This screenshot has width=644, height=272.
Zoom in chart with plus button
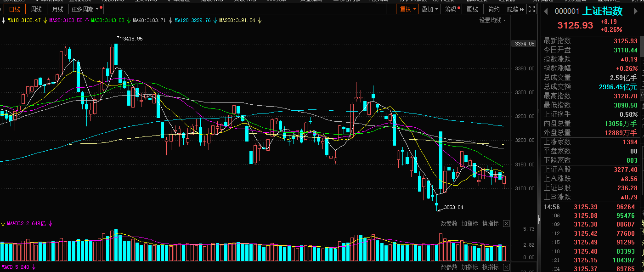(381, 9)
